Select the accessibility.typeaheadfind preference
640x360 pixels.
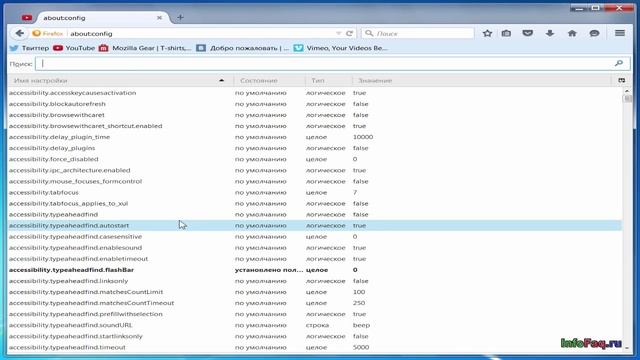click(315, 214)
